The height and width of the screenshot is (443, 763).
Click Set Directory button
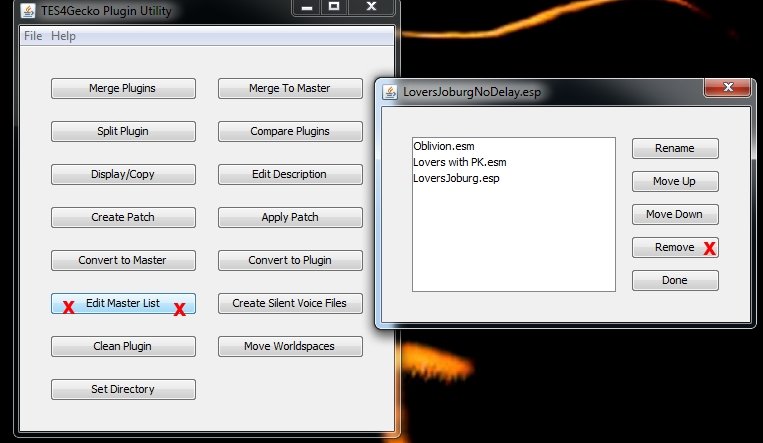coord(123,389)
